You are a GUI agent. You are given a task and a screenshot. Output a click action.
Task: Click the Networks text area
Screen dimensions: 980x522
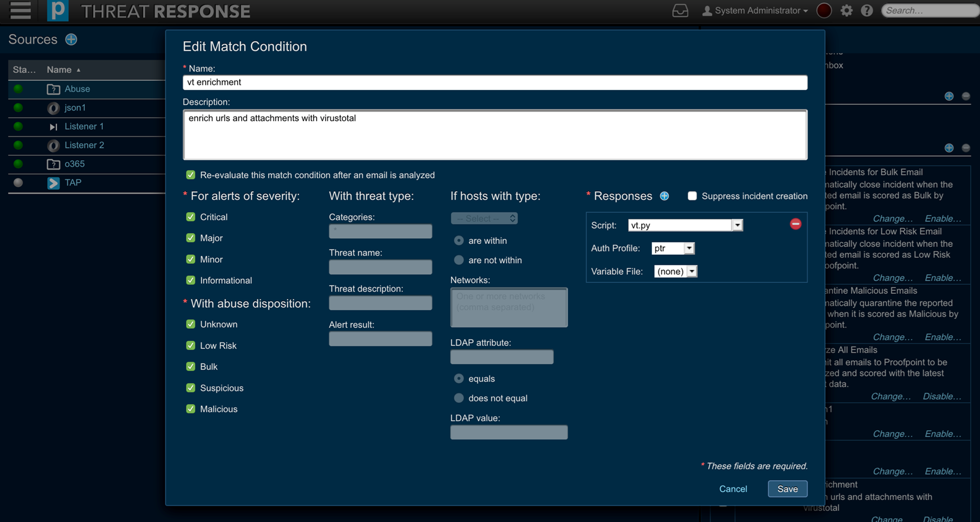pos(508,307)
